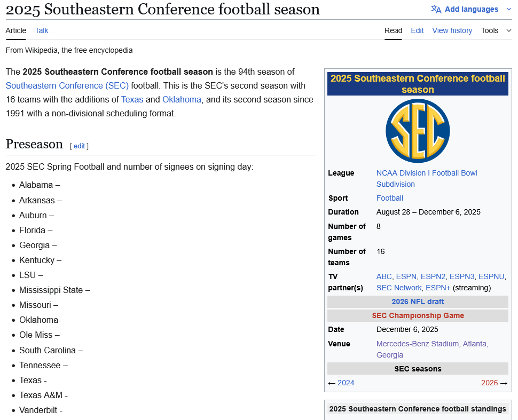518x420 pixels.
Task: Open the Mercedes-Benz Stadium link
Action: click(417, 344)
